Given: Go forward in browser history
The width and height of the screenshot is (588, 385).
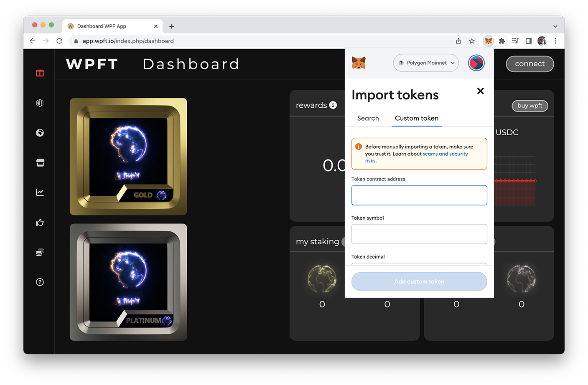Looking at the screenshot, I should (46, 41).
